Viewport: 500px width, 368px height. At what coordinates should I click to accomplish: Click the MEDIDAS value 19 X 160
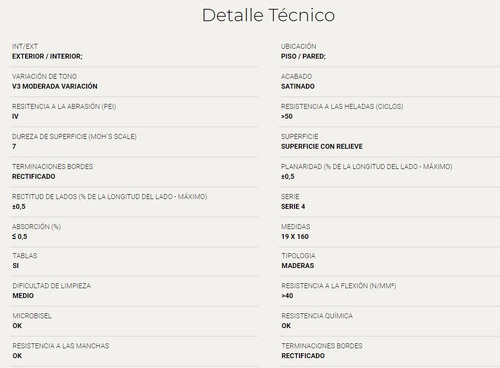(295, 236)
